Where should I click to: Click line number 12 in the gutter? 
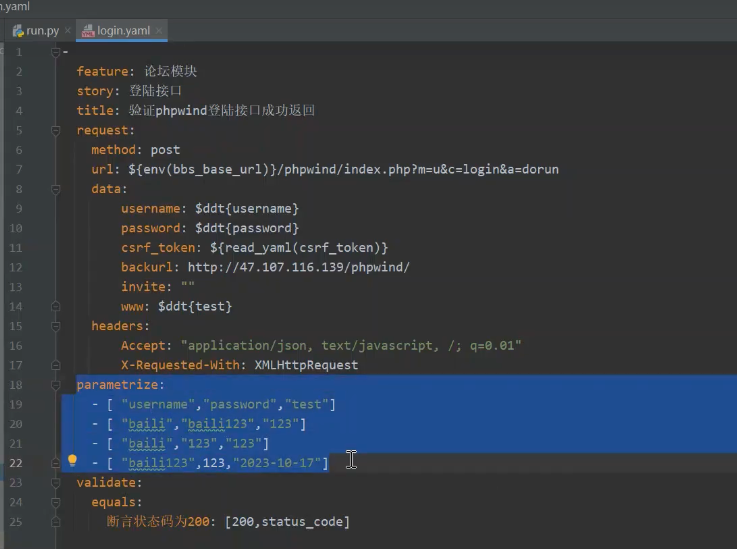pyautogui.click(x=16, y=267)
